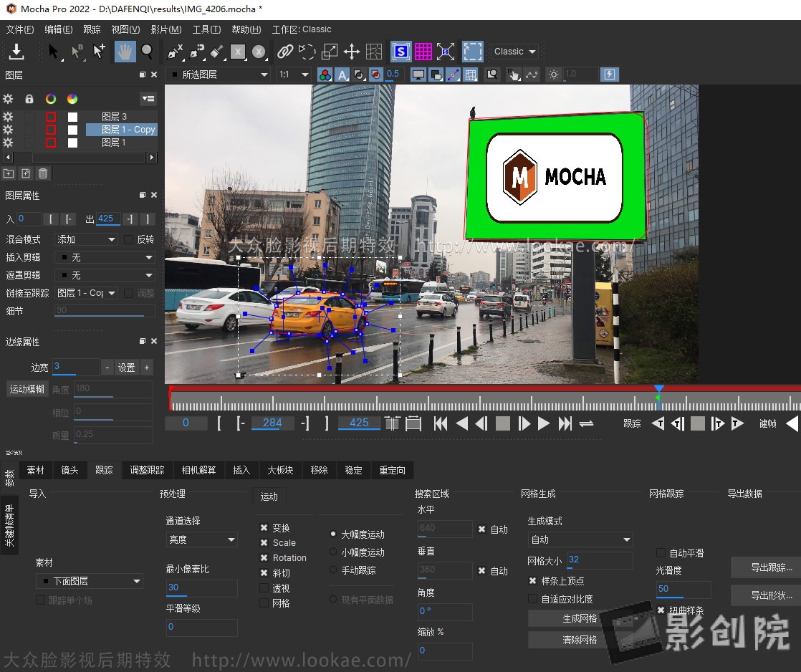Switch to the 插入 module tab
Image resolution: width=801 pixels, height=672 pixels.
[x=241, y=471]
